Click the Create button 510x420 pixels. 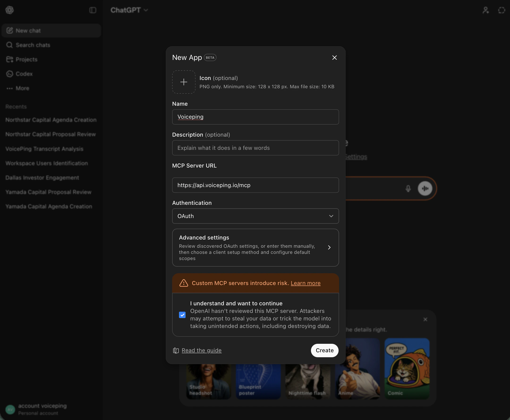[324, 350]
